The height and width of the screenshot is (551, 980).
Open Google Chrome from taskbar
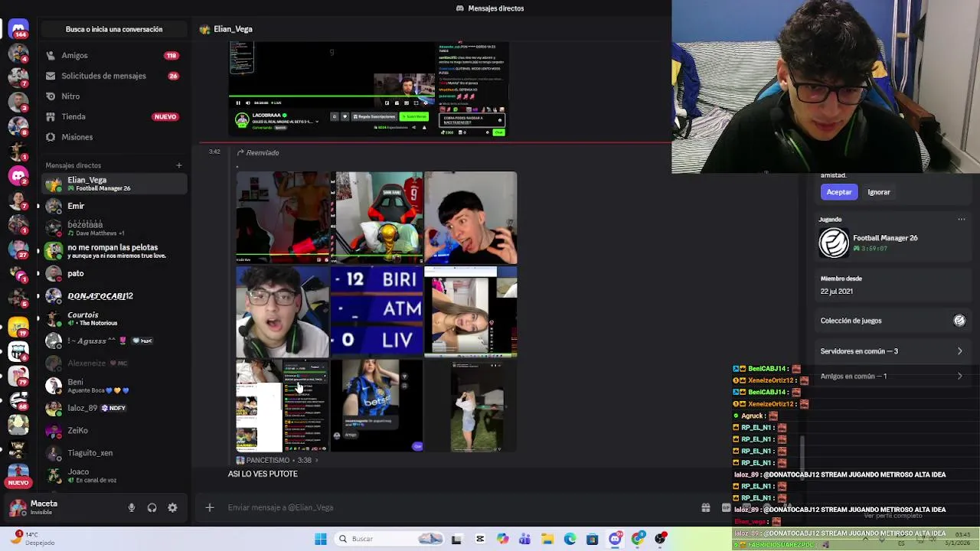point(638,539)
